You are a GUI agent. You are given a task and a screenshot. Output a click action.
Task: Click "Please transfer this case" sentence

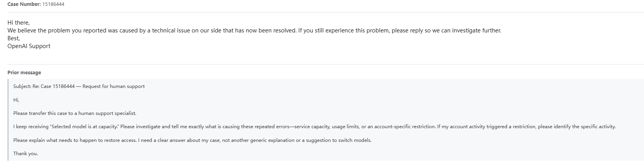75,113
